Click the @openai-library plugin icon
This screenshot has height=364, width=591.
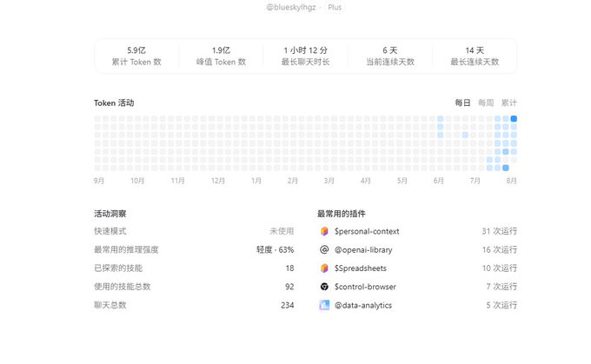[324, 250]
